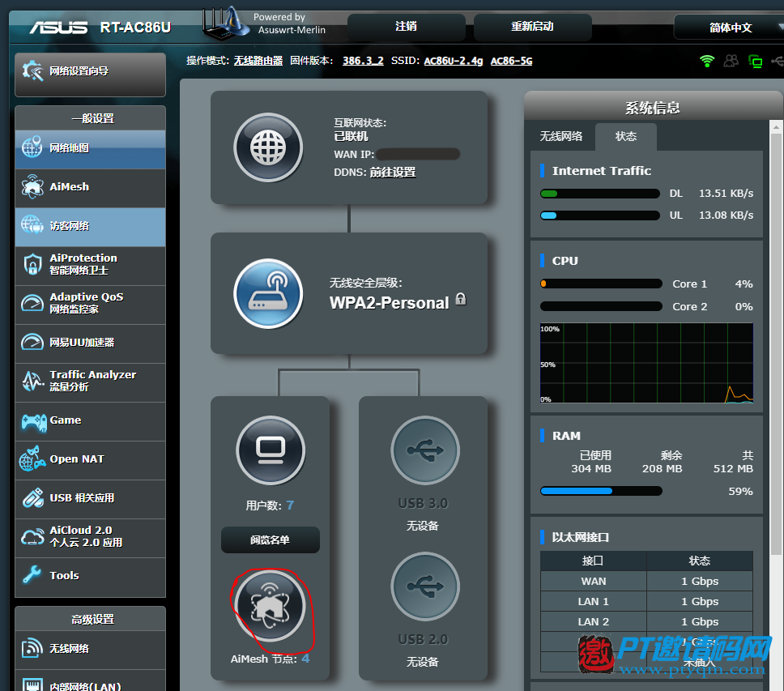Open the AC86U-2.4g SSID link
784x691 pixels.
454,61
